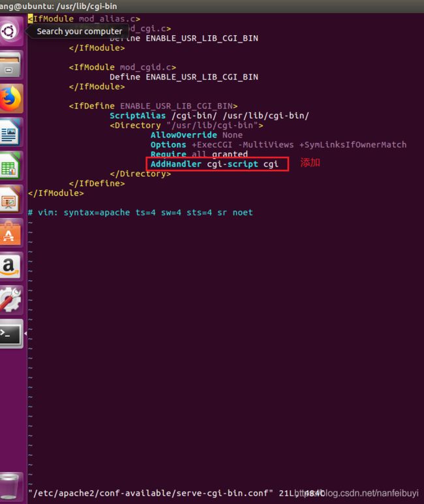This screenshot has height=504, width=424.
Task: Open the Files manager launcher icon
Action: 10,65
